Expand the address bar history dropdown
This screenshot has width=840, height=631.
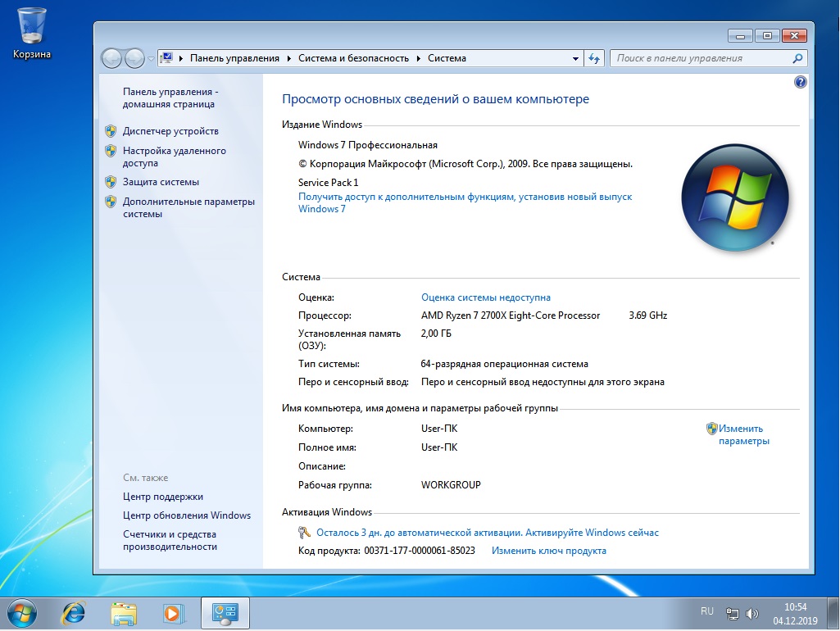[x=575, y=59]
